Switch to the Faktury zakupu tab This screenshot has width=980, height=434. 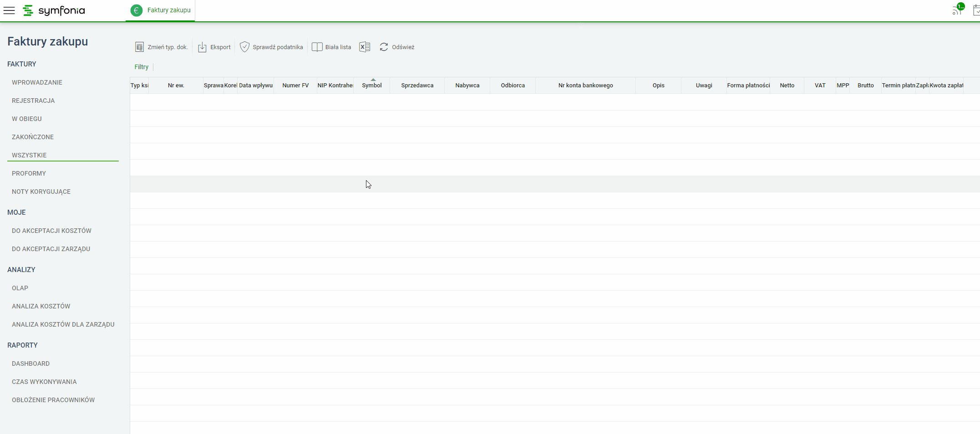[161, 10]
